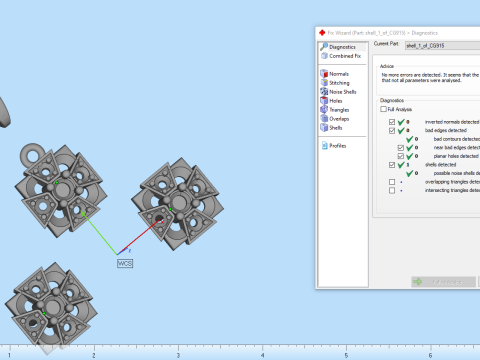Toggle shells detected checkbox
Viewport: 480px width, 360px height.
tap(392, 165)
